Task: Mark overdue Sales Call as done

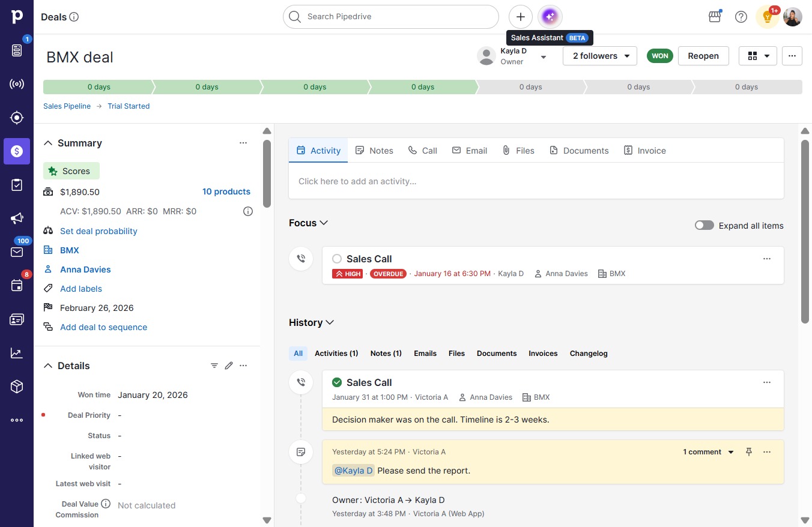Action: pyautogui.click(x=337, y=259)
